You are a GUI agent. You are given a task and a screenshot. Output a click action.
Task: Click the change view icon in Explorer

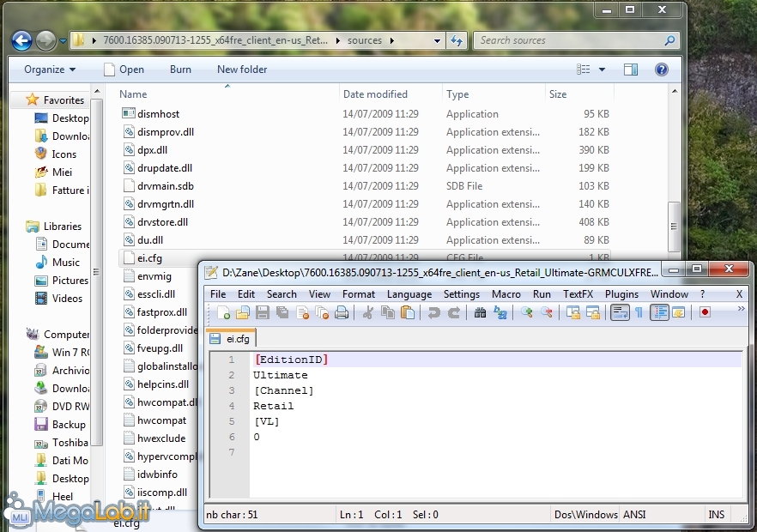[584, 70]
